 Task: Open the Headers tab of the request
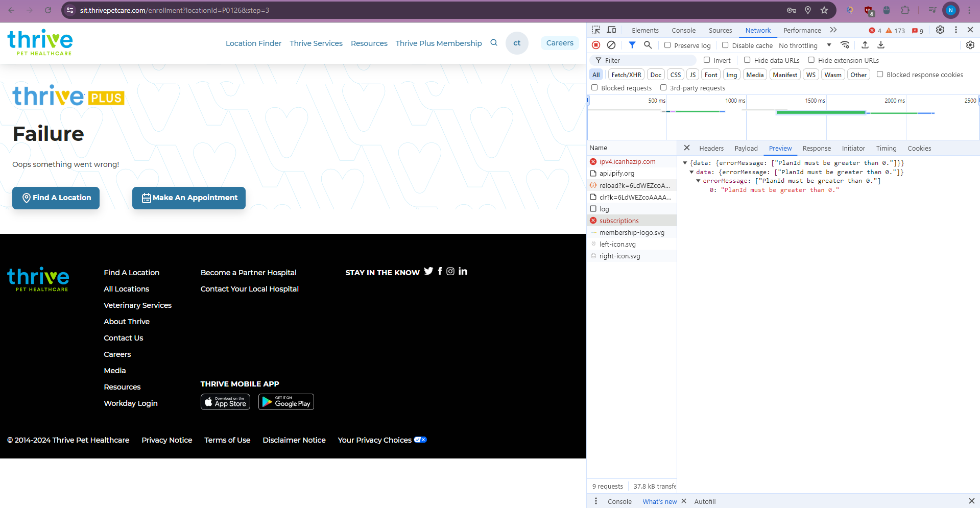[x=711, y=149]
